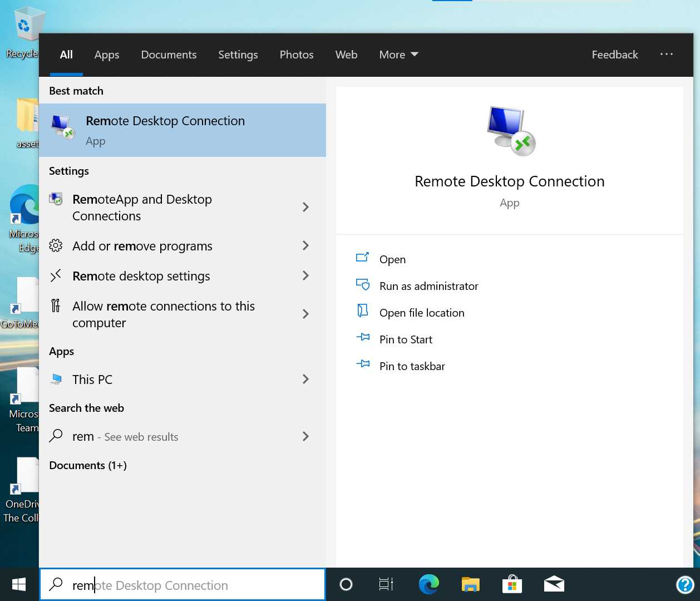Expand RemoteApp and Desktop Connections arrow
Viewport: 700px width, 601px height.
point(305,207)
